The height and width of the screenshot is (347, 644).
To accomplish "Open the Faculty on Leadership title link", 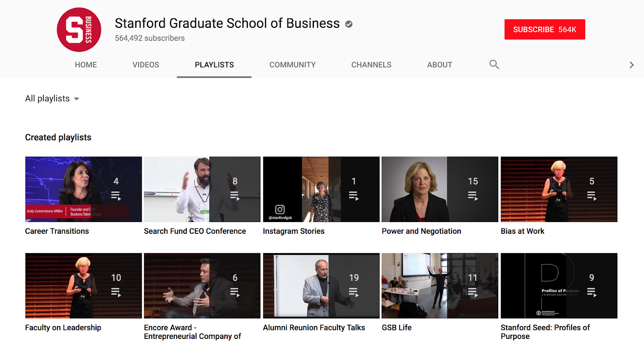I will click(x=63, y=328).
